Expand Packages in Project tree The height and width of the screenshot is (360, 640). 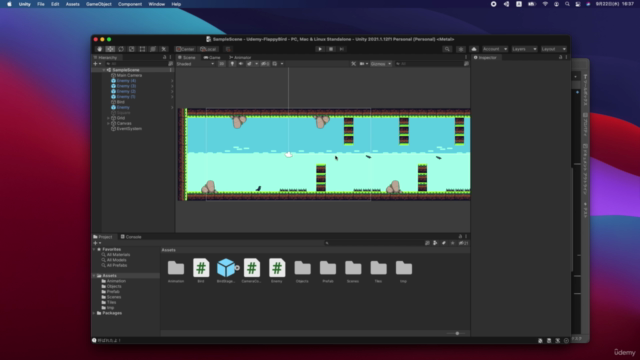[x=94, y=313]
